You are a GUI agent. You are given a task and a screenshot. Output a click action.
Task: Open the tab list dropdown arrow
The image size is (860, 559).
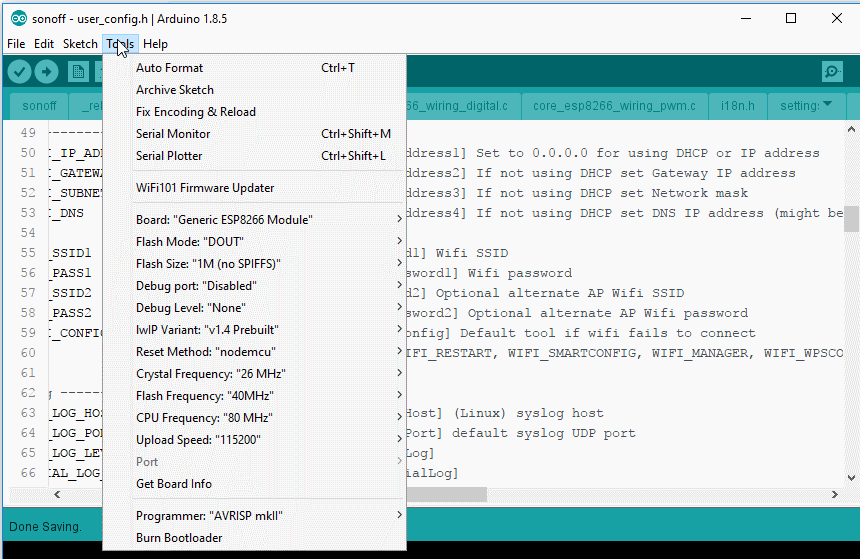point(828,104)
